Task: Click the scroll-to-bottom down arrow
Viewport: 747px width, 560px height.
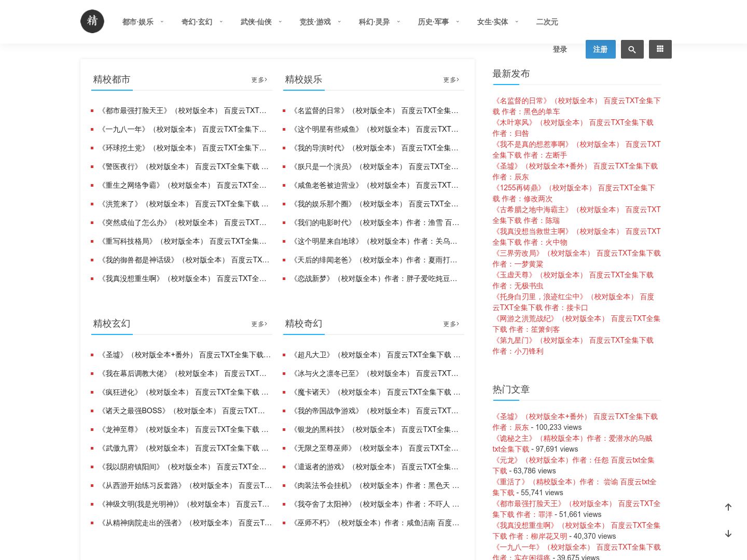Action: (728, 534)
